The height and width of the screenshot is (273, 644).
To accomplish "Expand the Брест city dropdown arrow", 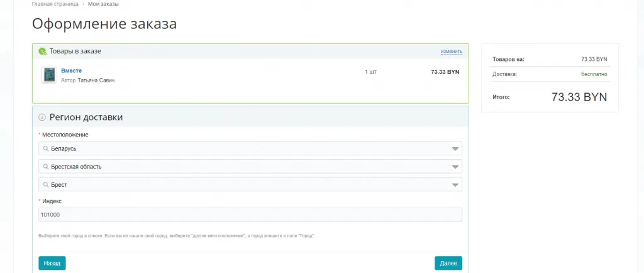I will [x=455, y=185].
